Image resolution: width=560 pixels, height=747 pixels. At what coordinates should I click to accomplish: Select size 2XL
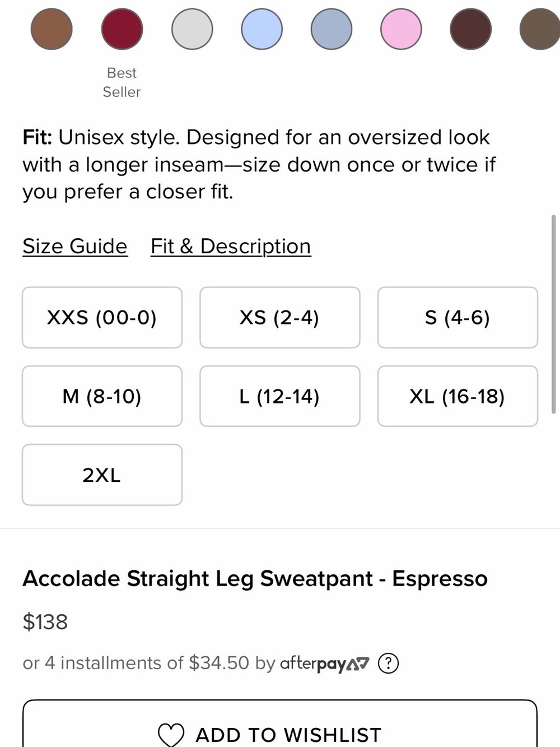102,475
